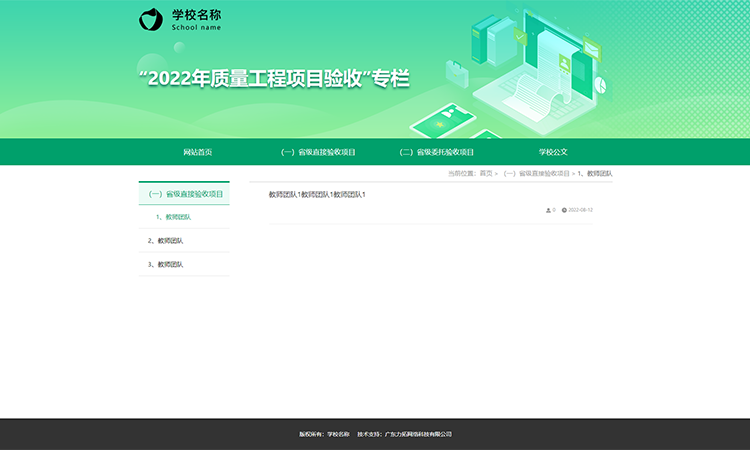The image size is (750, 450).
Task: Click breadcrumb link (一) 省级直接验收项目
Action: 536,174
